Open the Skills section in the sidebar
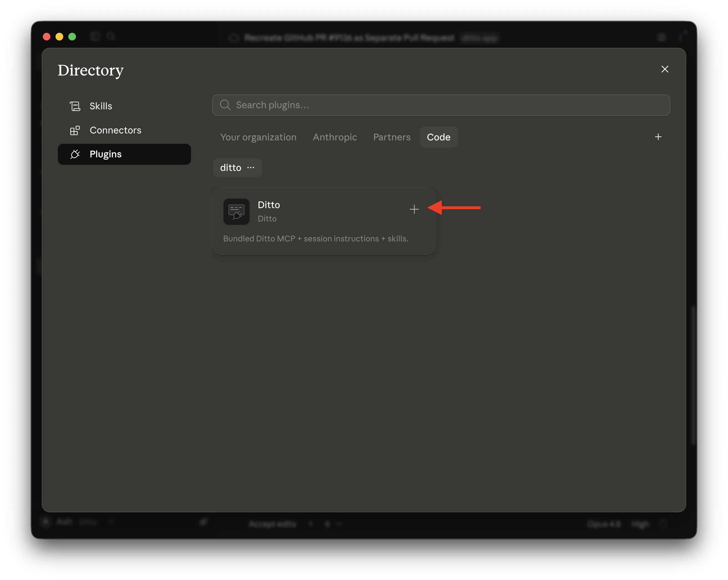 (x=124, y=106)
